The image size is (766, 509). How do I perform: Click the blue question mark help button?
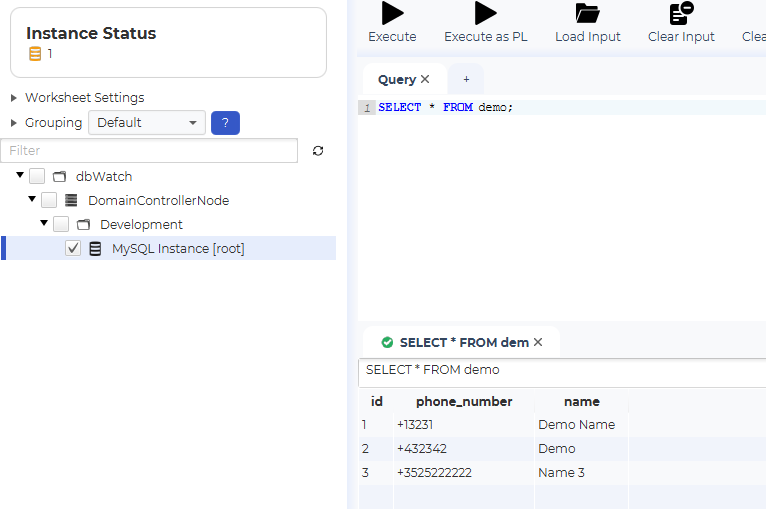[x=225, y=123]
